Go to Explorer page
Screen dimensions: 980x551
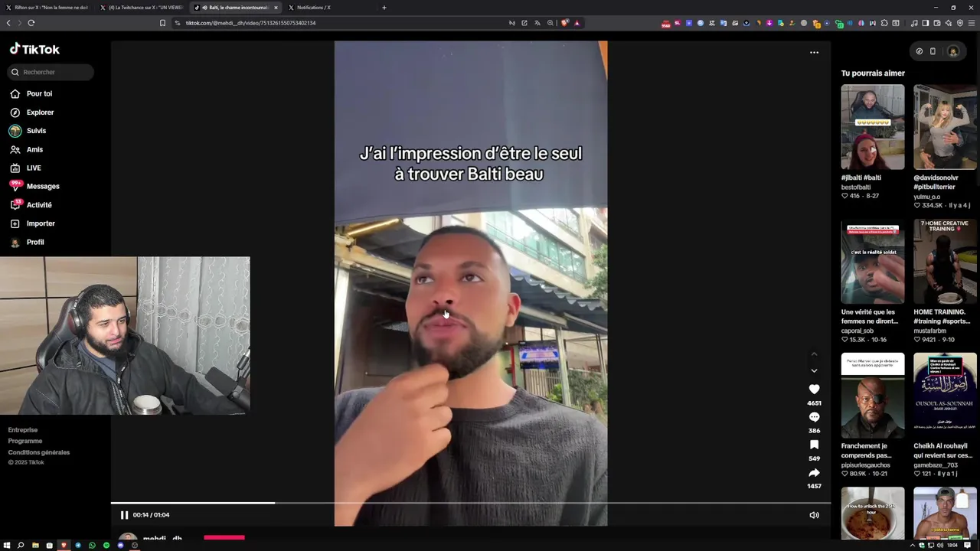pyautogui.click(x=40, y=112)
